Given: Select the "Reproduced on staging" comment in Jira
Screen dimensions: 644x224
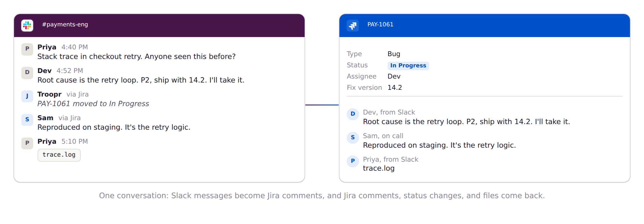Looking at the screenshot, I should [x=440, y=145].
